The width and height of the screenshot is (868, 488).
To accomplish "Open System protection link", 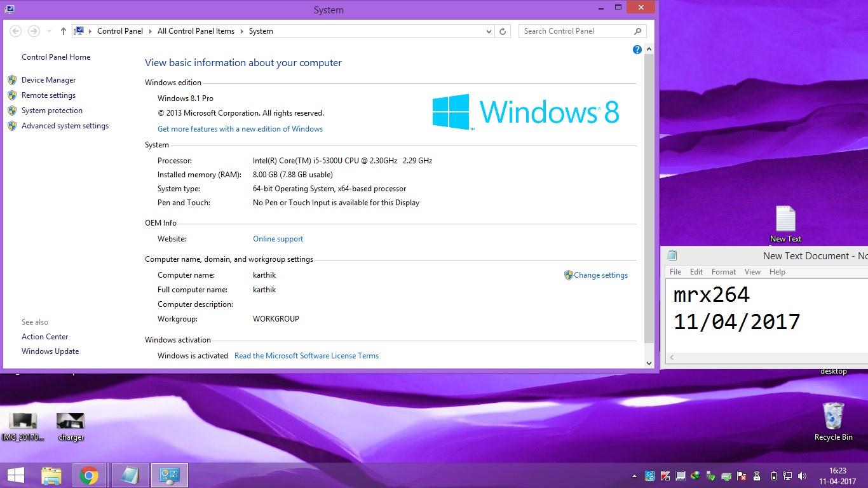I will (x=52, y=111).
